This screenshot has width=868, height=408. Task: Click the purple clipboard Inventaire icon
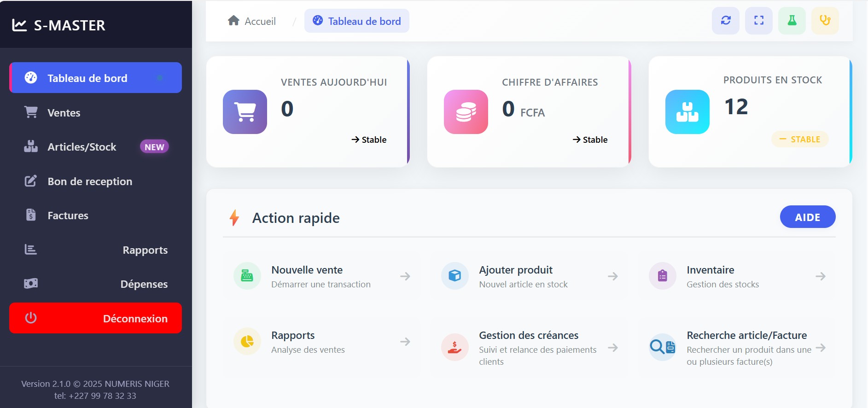click(x=663, y=276)
